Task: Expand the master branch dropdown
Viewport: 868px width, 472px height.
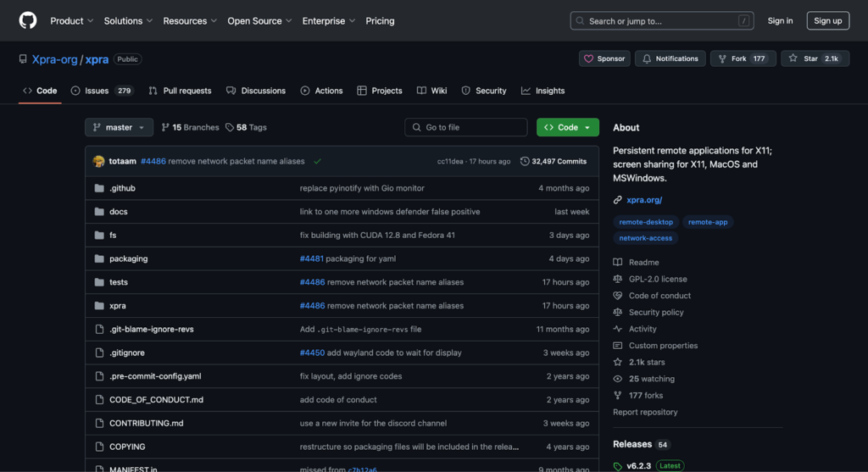Action: coord(119,127)
